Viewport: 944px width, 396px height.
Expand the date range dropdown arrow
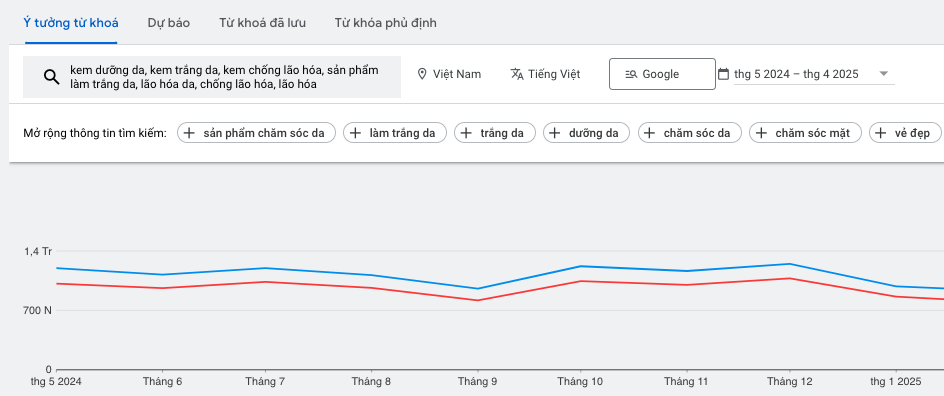tap(884, 73)
